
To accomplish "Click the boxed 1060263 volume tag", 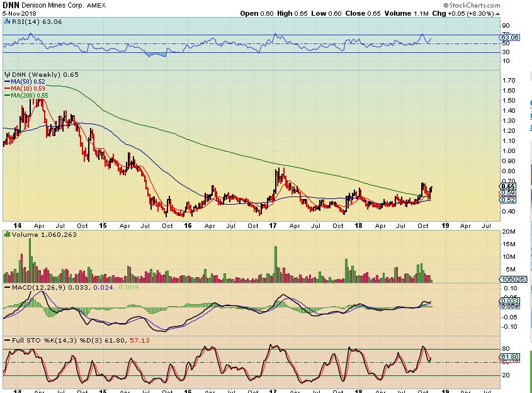I will coord(514,279).
